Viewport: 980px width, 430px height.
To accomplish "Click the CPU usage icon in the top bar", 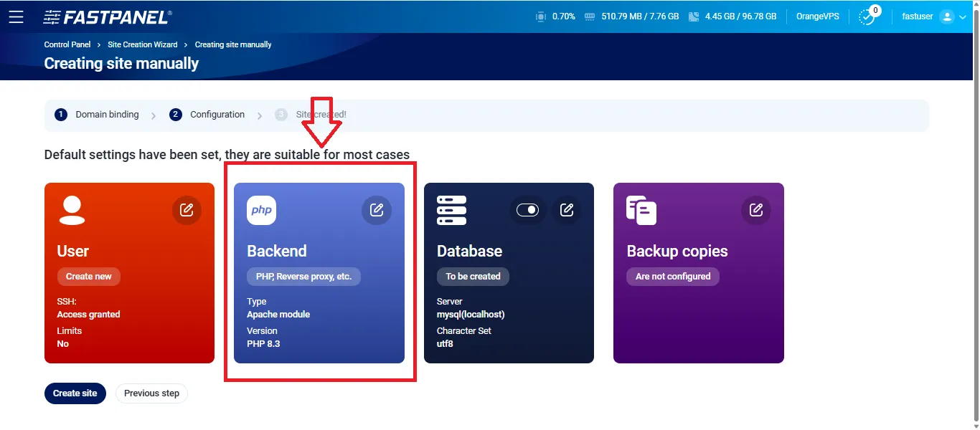I will click(540, 16).
